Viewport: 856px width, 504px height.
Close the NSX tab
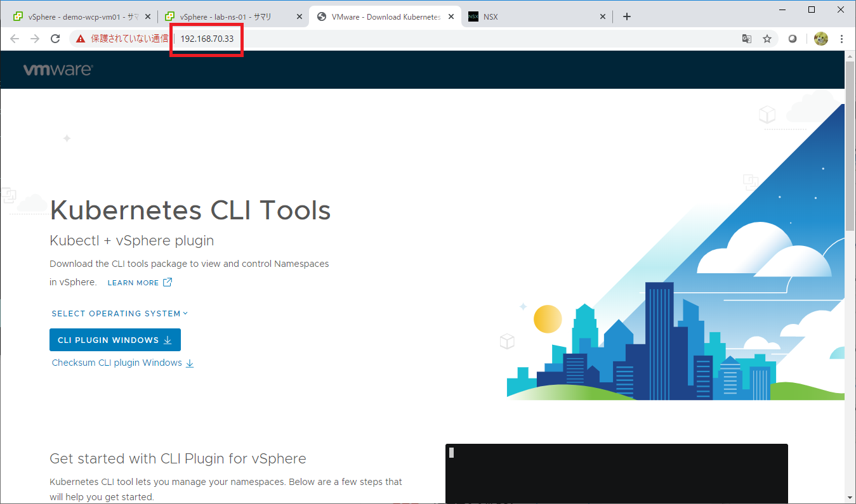pos(603,17)
